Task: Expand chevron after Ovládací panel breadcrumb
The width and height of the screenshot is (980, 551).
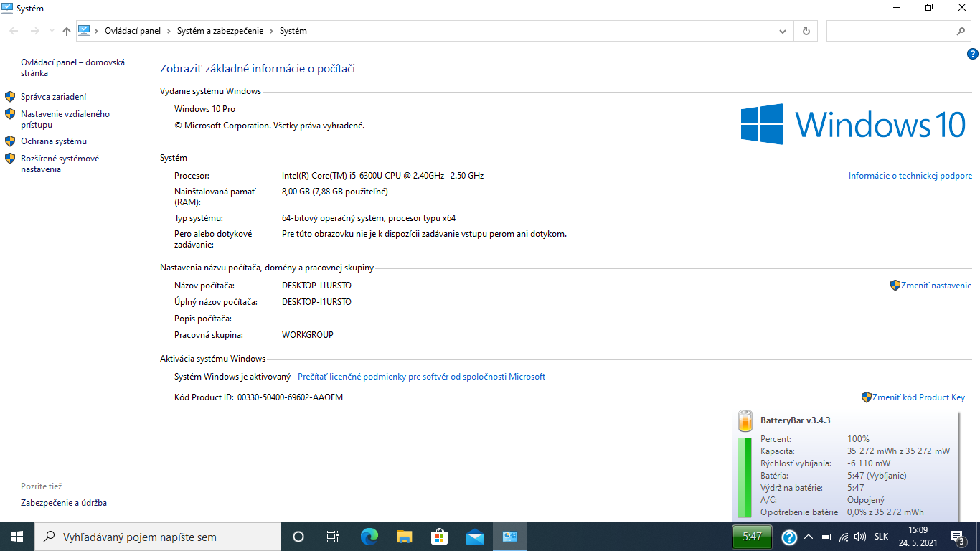Action: click(x=169, y=31)
